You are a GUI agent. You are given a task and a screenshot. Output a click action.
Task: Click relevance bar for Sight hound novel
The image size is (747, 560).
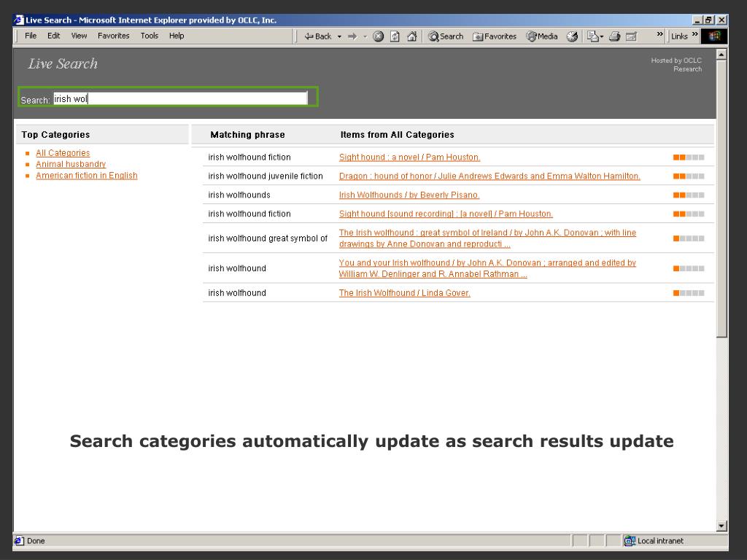click(689, 157)
